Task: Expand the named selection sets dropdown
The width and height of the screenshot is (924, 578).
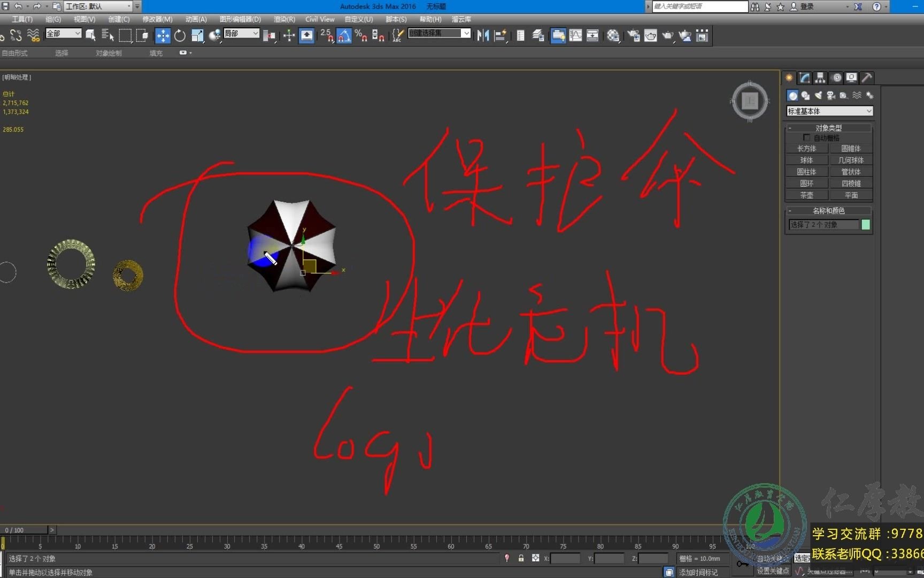Action: 466,33
